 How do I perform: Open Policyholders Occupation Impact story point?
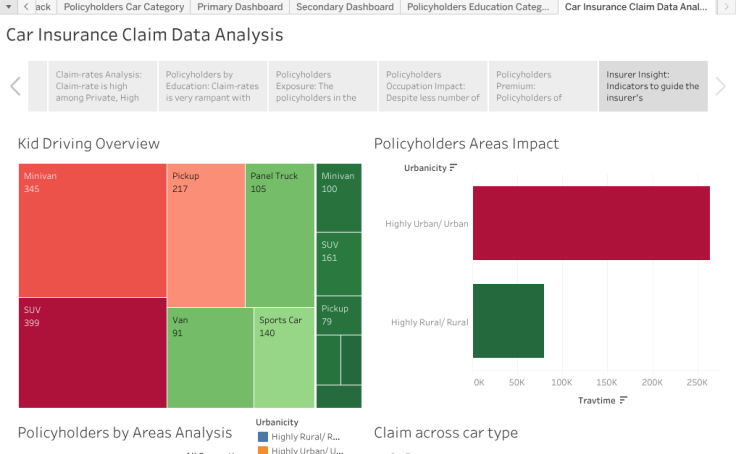click(x=433, y=86)
